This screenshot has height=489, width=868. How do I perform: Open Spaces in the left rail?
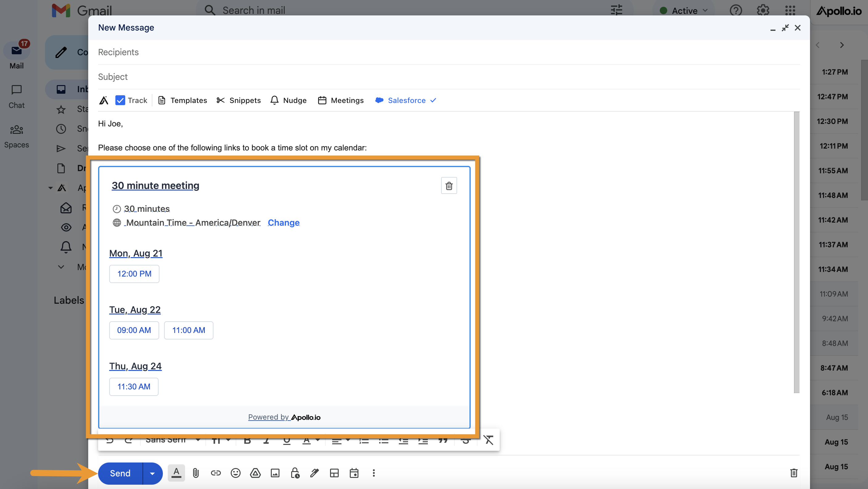(17, 136)
